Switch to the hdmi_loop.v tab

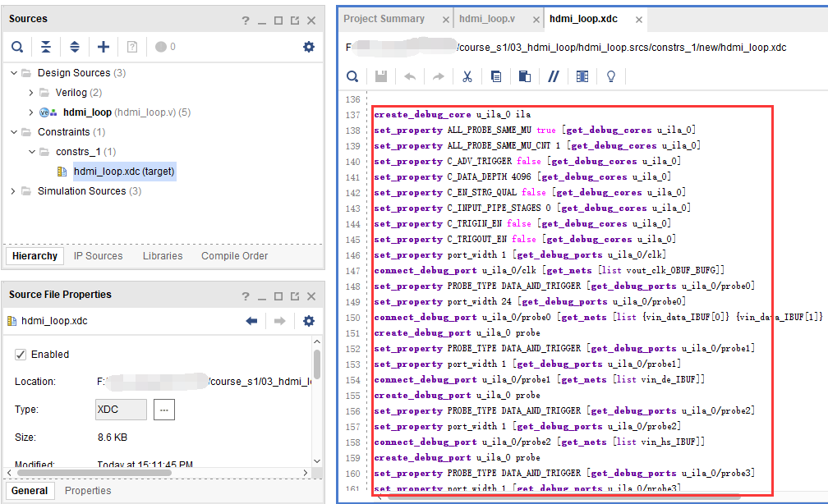[487, 19]
